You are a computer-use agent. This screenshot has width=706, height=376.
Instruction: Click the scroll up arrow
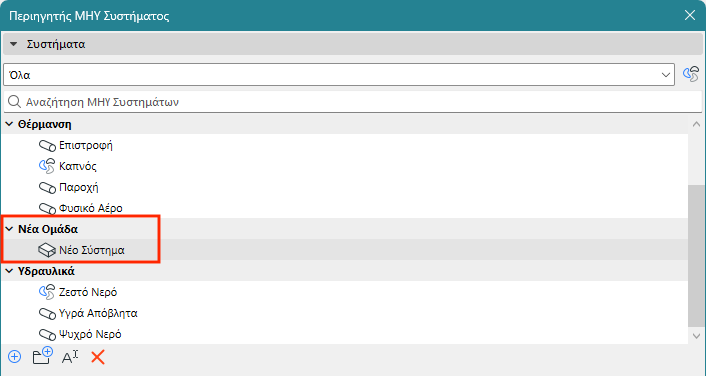tap(696, 124)
